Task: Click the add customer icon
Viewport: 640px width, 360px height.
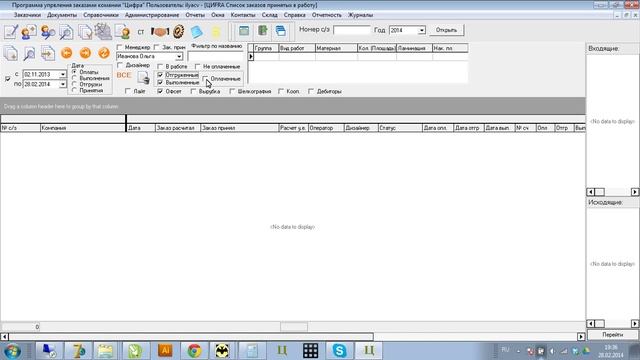Action: [29, 32]
